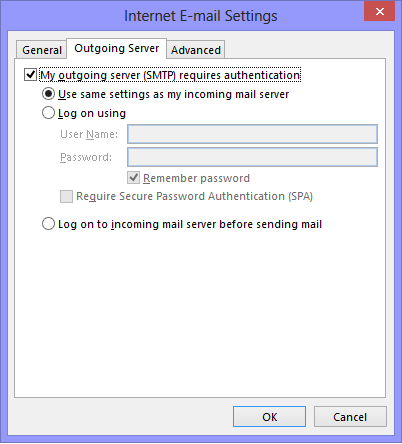Choose the 'Log on using' radio button

click(48, 113)
